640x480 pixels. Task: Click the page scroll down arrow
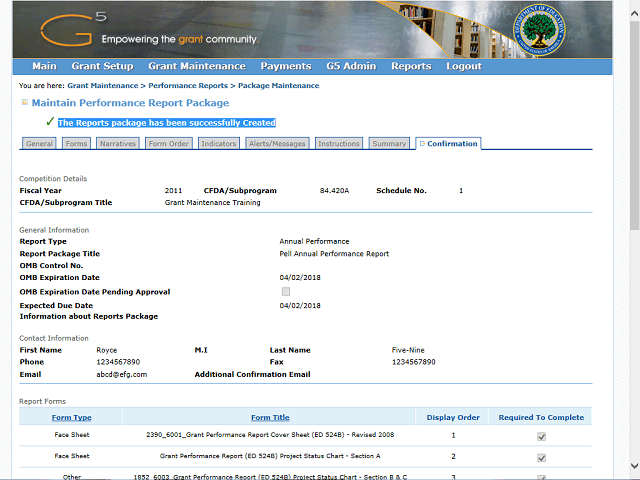point(634,466)
